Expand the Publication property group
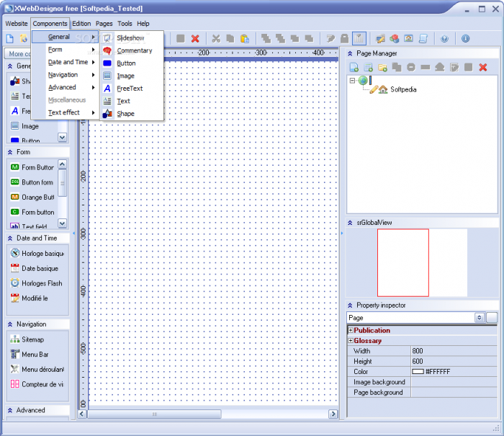The height and width of the screenshot is (436, 504). point(351,331)
